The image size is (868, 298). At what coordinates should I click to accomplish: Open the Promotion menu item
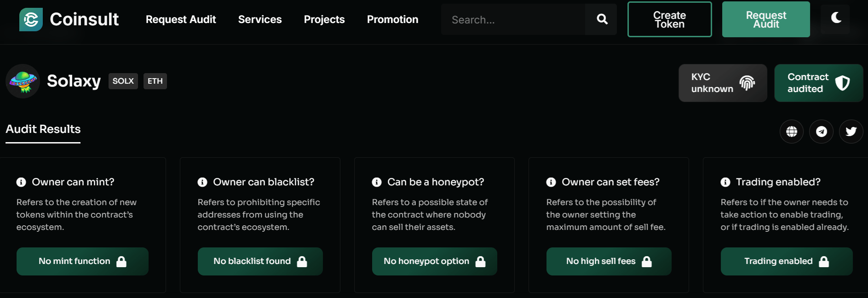[393, 19]
